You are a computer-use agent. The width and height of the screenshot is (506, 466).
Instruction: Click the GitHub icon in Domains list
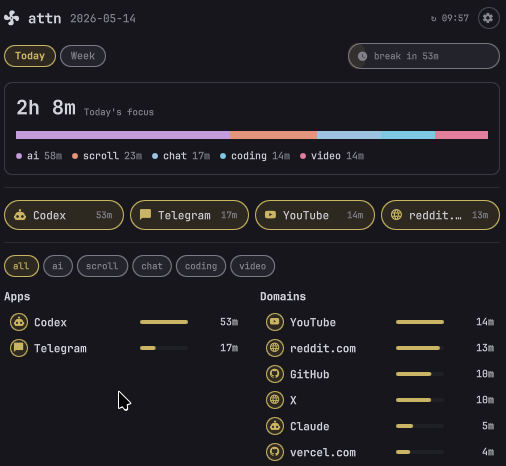(275, 374)
